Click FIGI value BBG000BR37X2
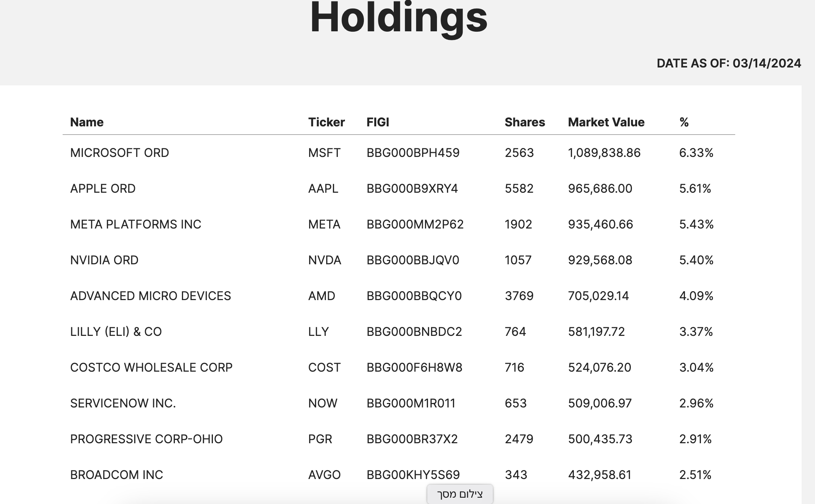815x504 pixels. (x=412, y=439)
